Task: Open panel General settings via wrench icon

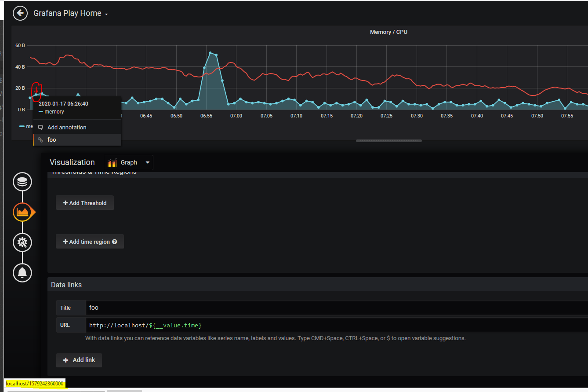Action: point(22,242)
